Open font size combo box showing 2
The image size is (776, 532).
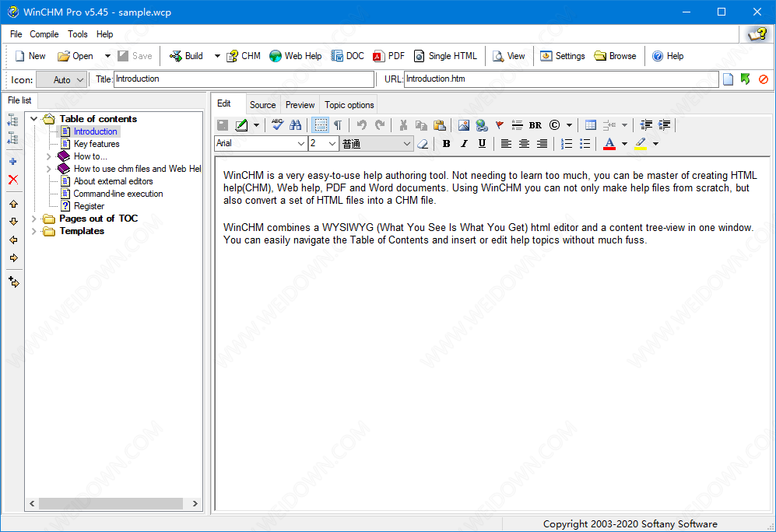pos(323,143)
